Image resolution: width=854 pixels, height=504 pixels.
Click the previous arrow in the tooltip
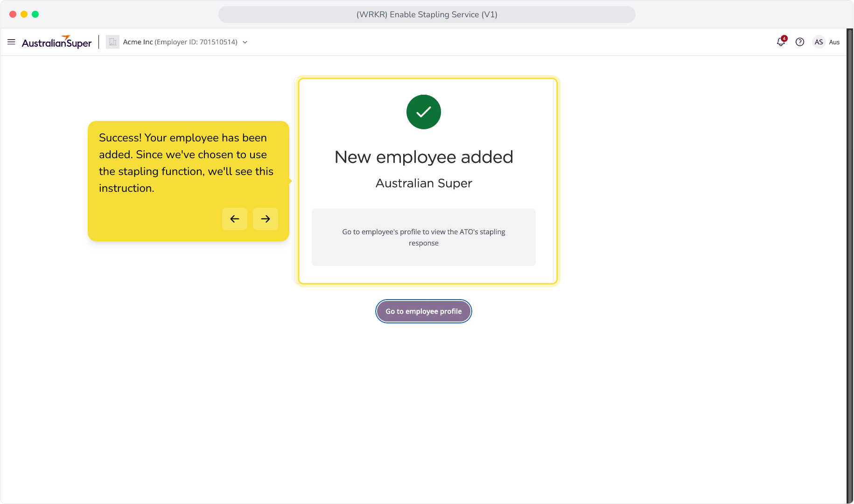(x=235, y=219)
